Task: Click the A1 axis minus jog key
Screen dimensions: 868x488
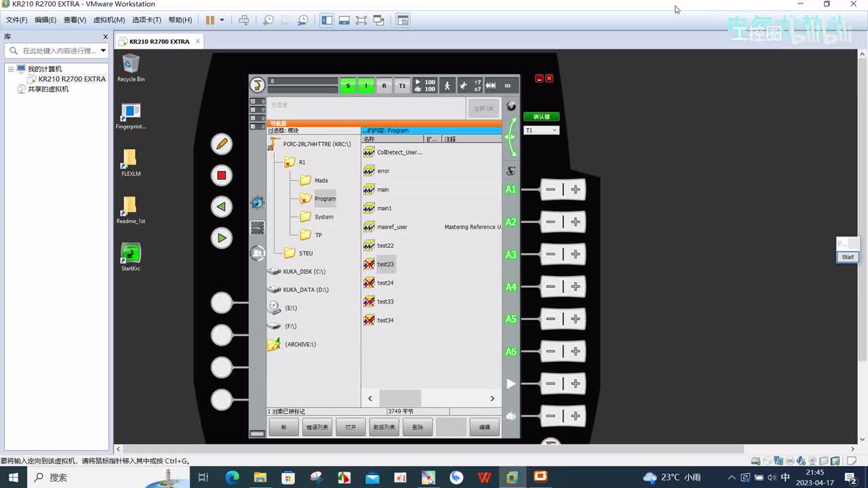Action: [551, 190]
